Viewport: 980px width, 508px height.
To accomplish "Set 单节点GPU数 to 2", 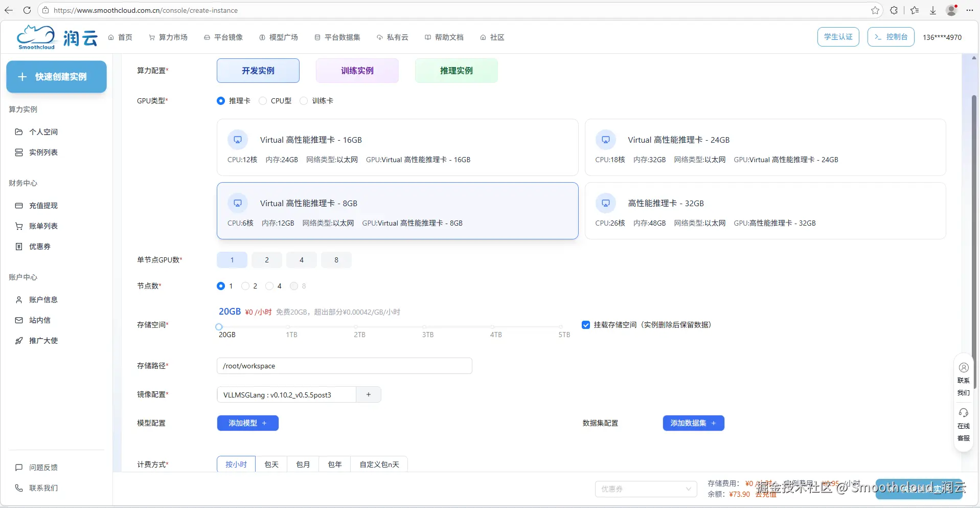I will tap(267, 260).
